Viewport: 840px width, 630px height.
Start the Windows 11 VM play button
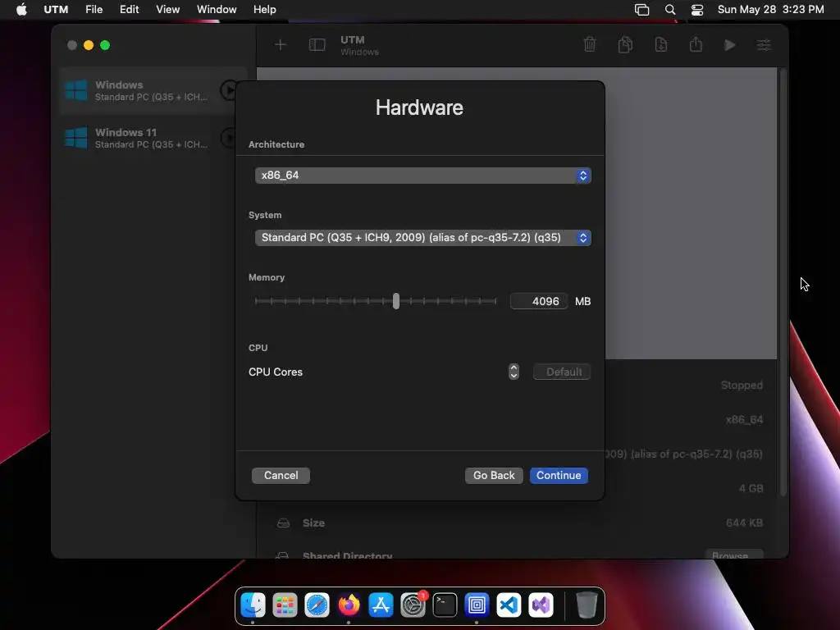pyautogui.click(x=228, y=138)
